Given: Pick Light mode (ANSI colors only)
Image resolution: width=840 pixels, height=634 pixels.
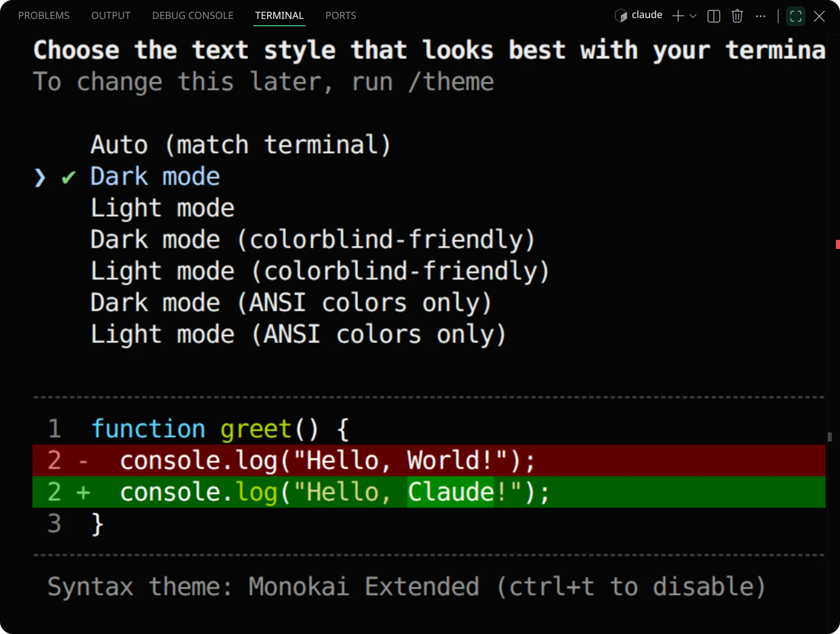Looking at the screenshot, I should click(x=298, y=334).
